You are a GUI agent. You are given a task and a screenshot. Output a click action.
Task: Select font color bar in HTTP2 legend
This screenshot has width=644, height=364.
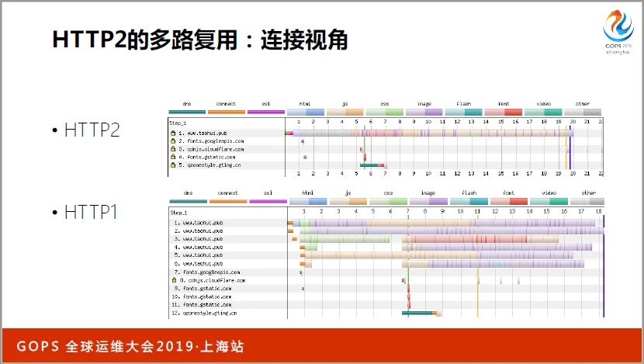tap(504, 113)
